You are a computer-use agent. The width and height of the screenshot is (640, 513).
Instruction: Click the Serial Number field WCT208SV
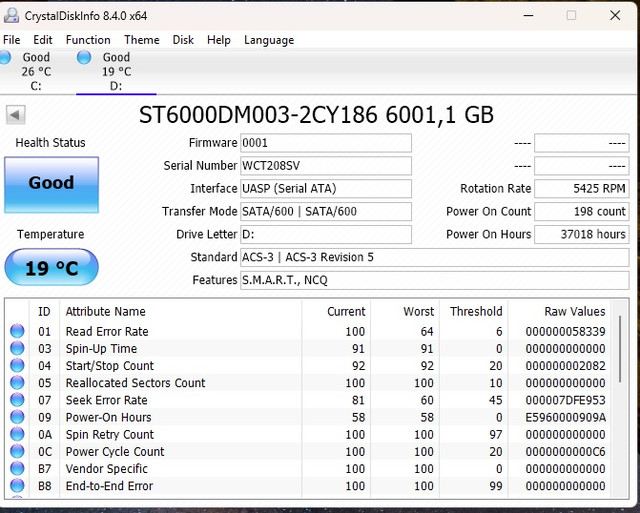click(x=326, y=166)
